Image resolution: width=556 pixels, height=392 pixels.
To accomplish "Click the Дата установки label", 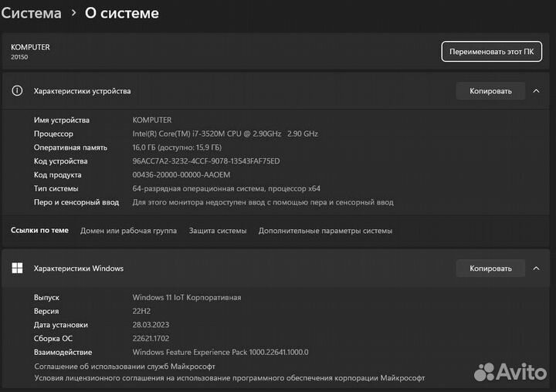I will tap(61, 325).
